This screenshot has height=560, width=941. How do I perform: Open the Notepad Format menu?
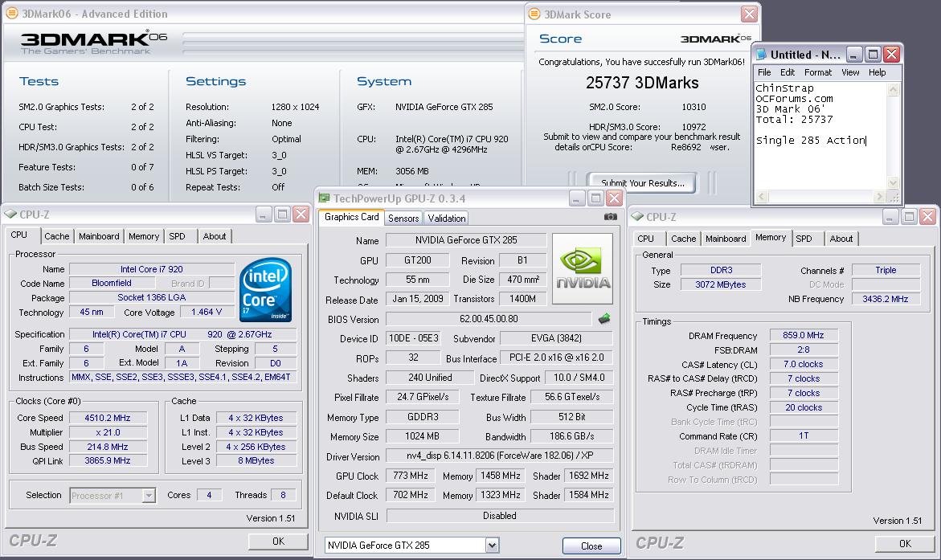[818, 72]
